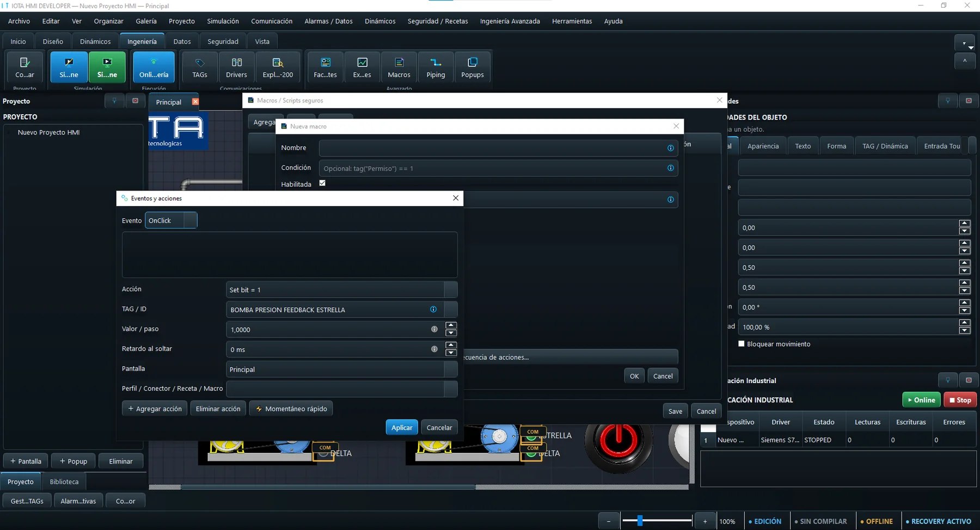Close the Eventos y acciones dialog

pos(456,198)
